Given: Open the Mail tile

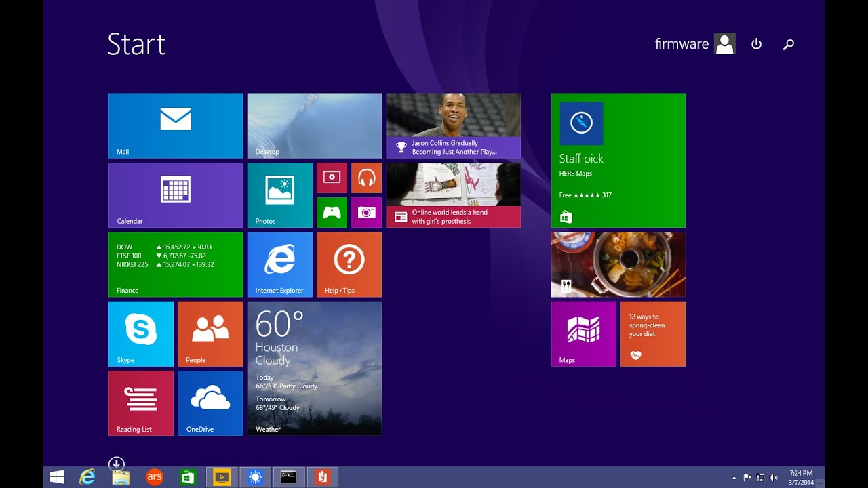Looking at the screenshot, I should (x=176, y=126).
